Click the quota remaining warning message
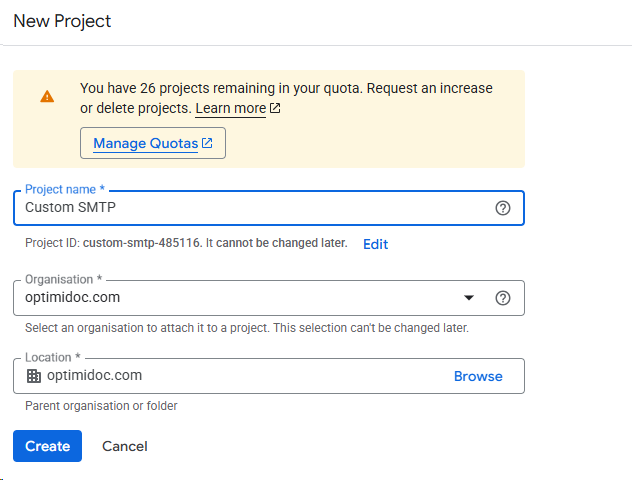632x480 pixels. [286, 88]
